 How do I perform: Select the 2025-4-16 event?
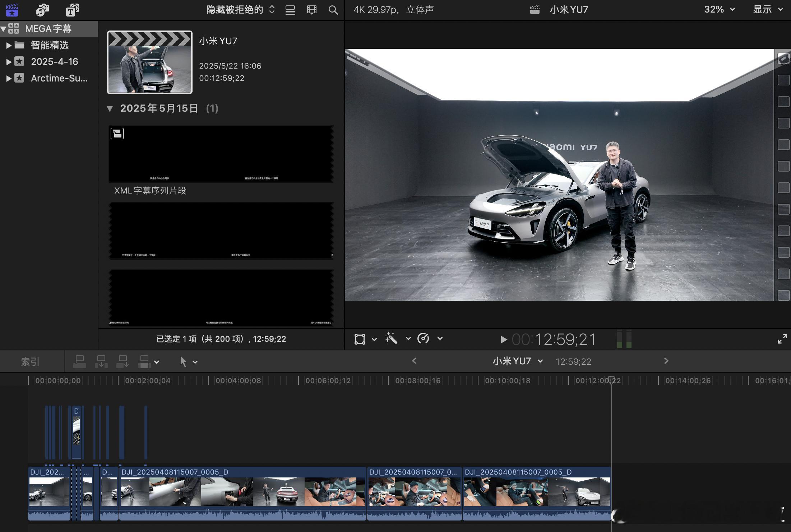pos(54,62)
